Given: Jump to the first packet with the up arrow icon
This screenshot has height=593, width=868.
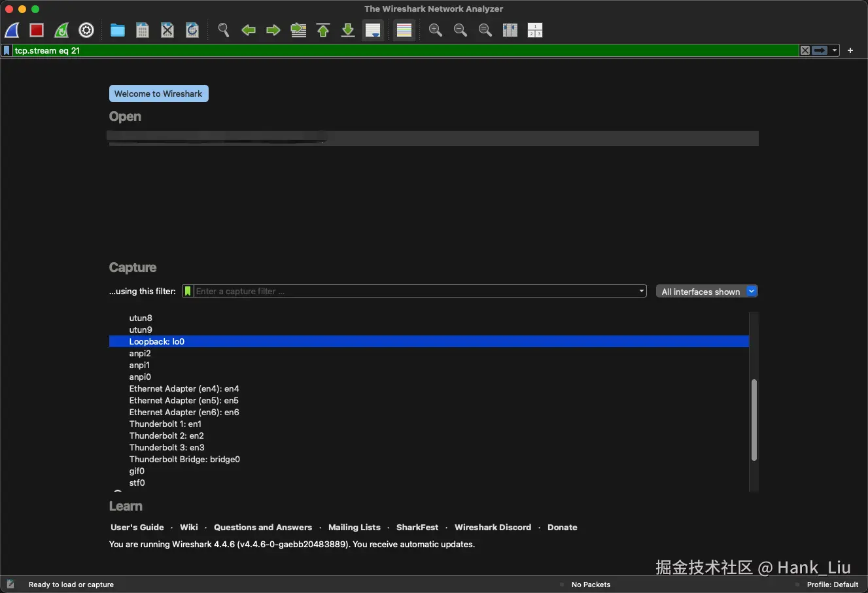Looking at the screenshot, I should [x=323, y=30].
